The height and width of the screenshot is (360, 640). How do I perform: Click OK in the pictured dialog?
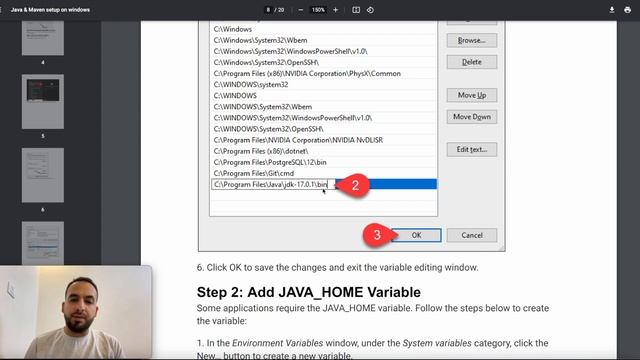pyautogui.click(x=416, y=235)
